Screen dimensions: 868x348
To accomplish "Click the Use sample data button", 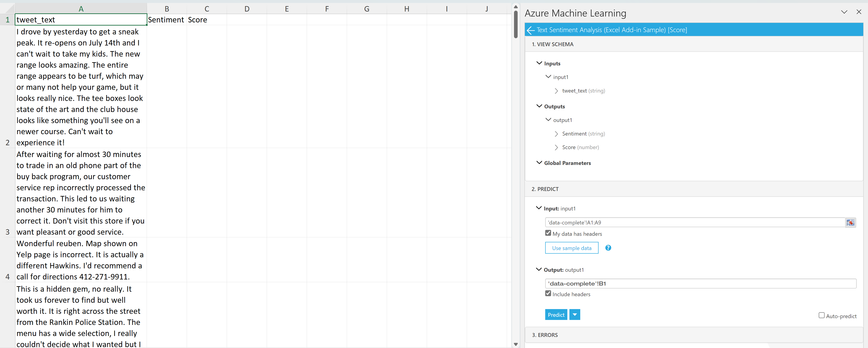I will pos(571,248).
